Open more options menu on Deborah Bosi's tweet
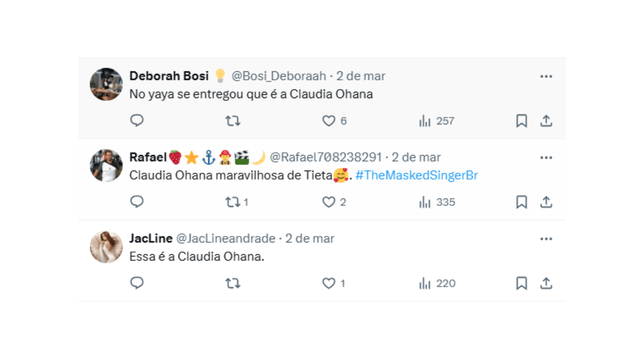644x362 pixels. [546, 76]
